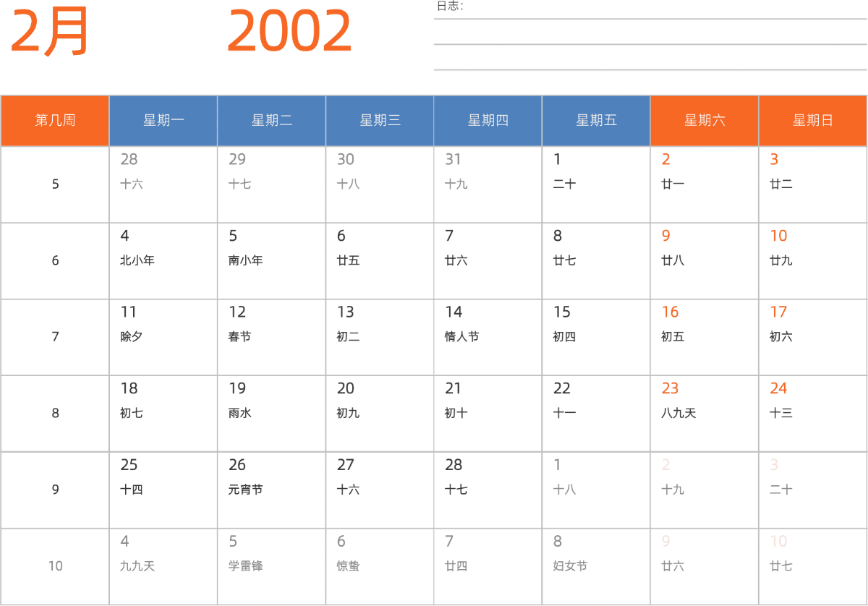
Task: Select the 星期一 column header
Action: [163, 121]
